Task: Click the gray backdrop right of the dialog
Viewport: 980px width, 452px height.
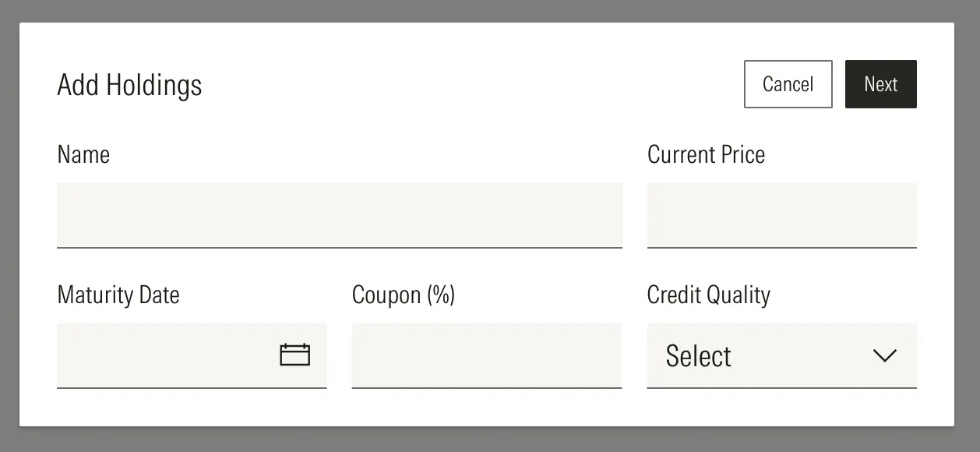Action: click(967, 226)
